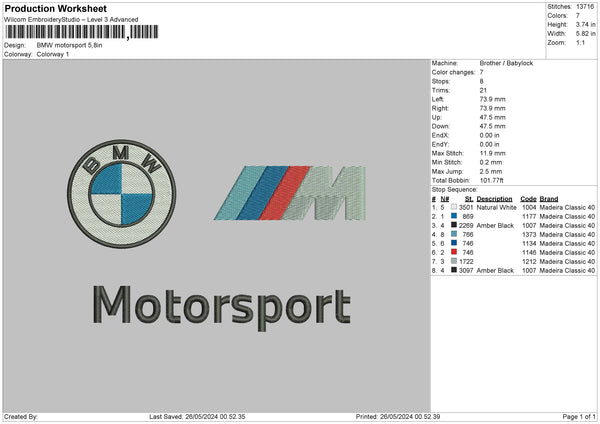The width and height of the screenshot is (600, 424).
Task: Click the Trims value 21
Action: pyautogui.click(x=483, y=90)
